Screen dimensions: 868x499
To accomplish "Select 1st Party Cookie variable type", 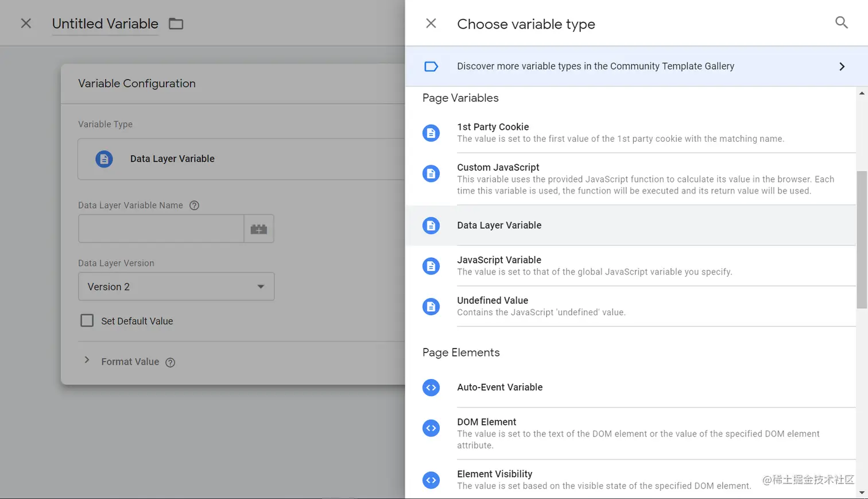I will coord(631,133).
